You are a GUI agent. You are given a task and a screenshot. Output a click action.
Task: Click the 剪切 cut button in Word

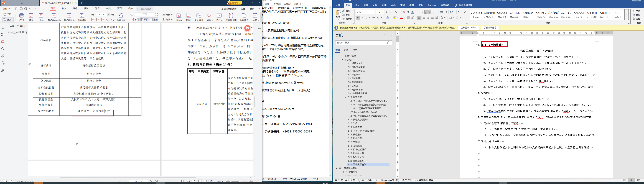click(346, 11)
